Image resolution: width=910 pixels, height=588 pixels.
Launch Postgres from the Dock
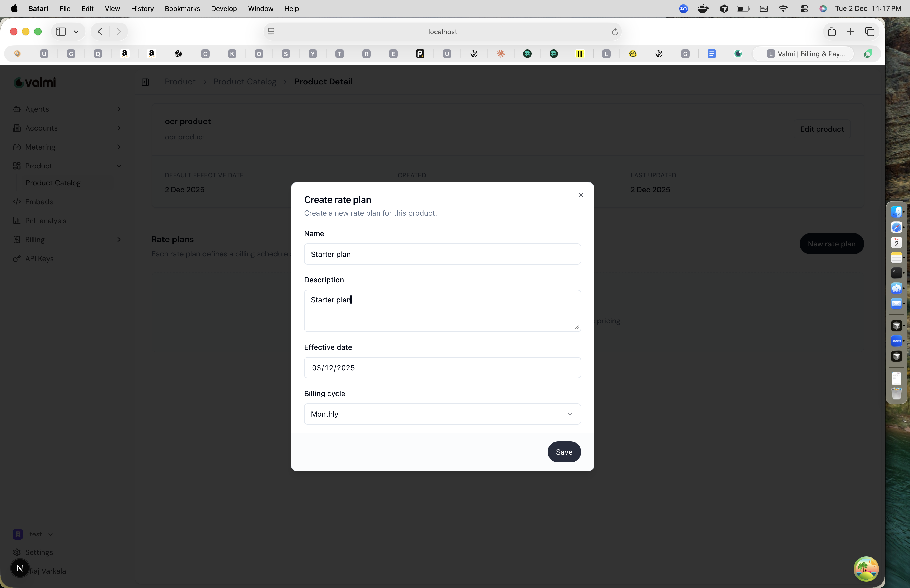coord(897,288)
